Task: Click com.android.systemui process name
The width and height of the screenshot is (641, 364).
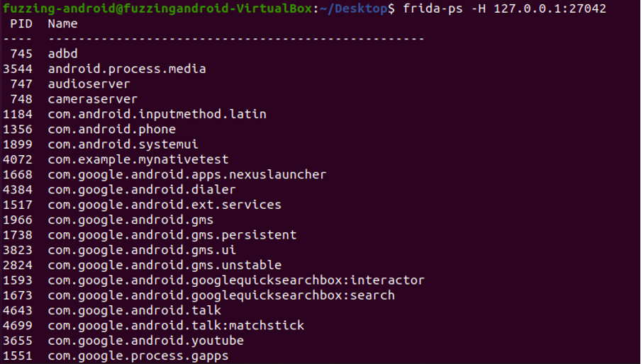Action: point(123,144)
